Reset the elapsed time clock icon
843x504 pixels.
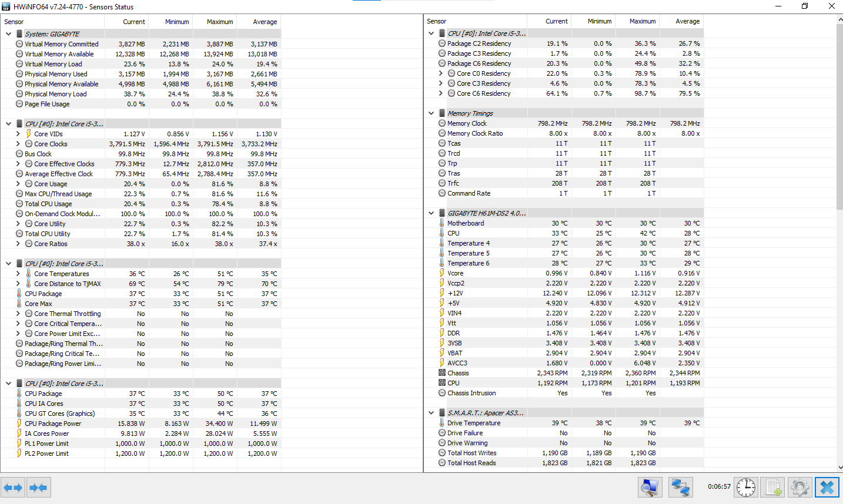click(745, 487)
